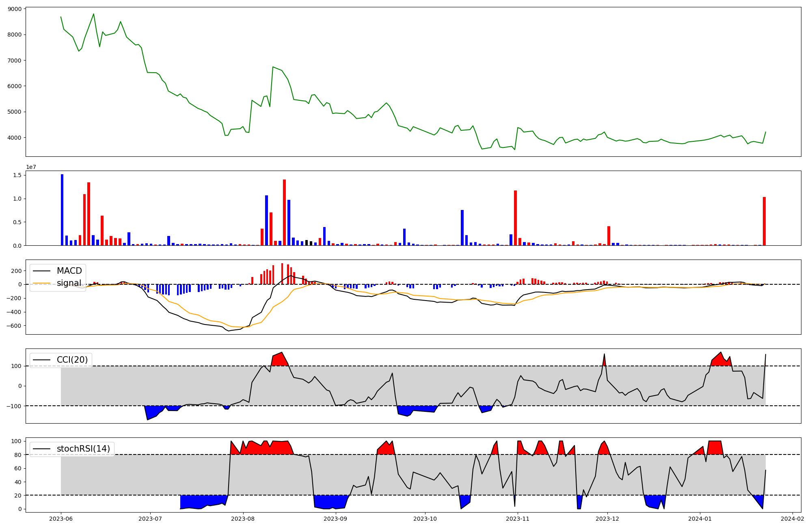The width and height of the screenshot is (812, 528).
Task: Click the 5000 price axis label
Action: pos(15,112)
